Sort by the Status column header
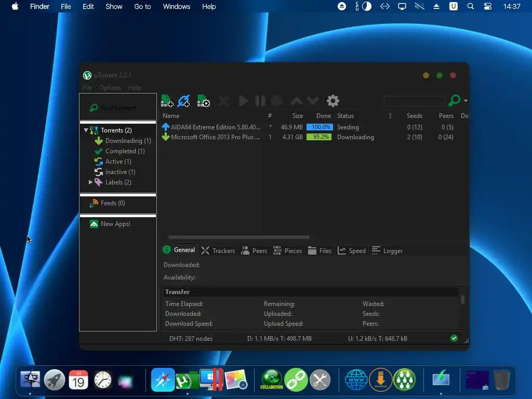This screenshot has height=399, width=532. [345, 116]
